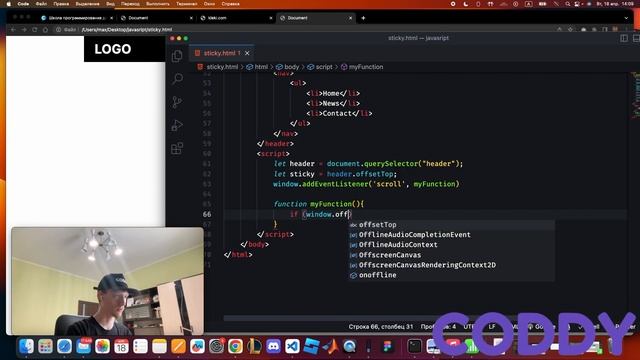Open the Справка menu
This screenshot has height=360, width=640.
pyautogui.click(x=231, y=4)
